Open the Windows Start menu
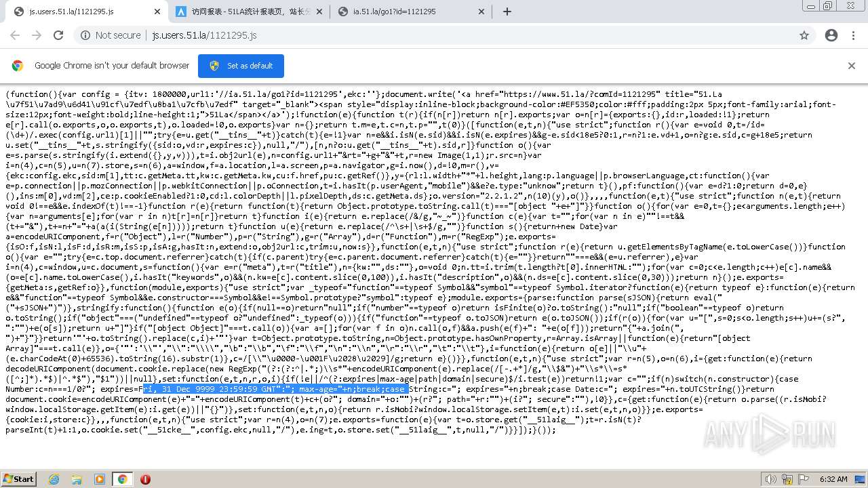This screenshot has height=488, width=868. point(18,479)
